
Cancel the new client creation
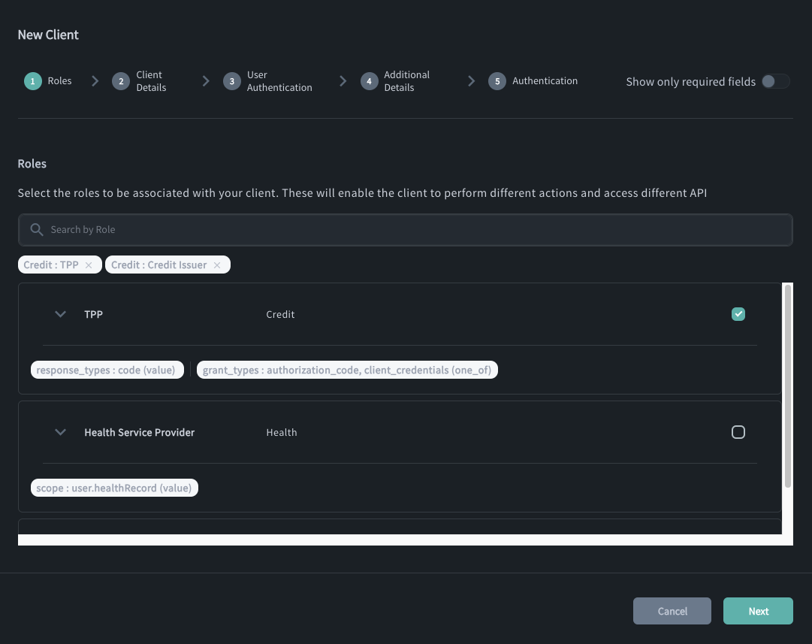(x=672, y=611)
